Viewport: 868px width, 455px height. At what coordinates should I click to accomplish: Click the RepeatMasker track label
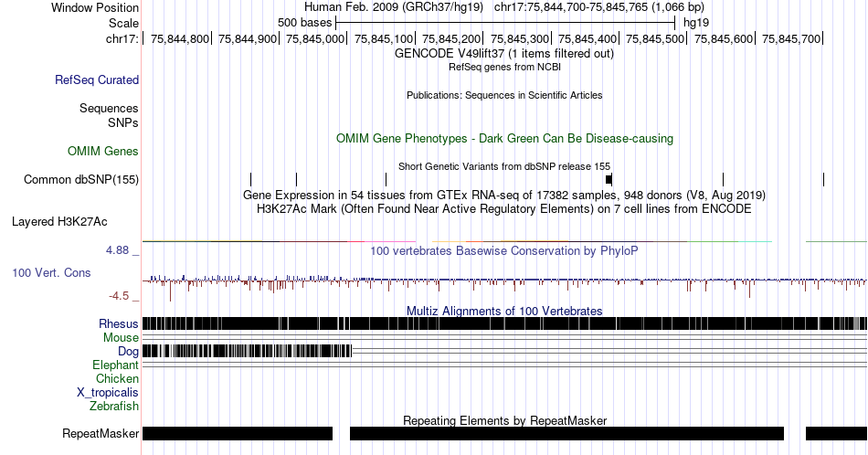click(101, 434)
